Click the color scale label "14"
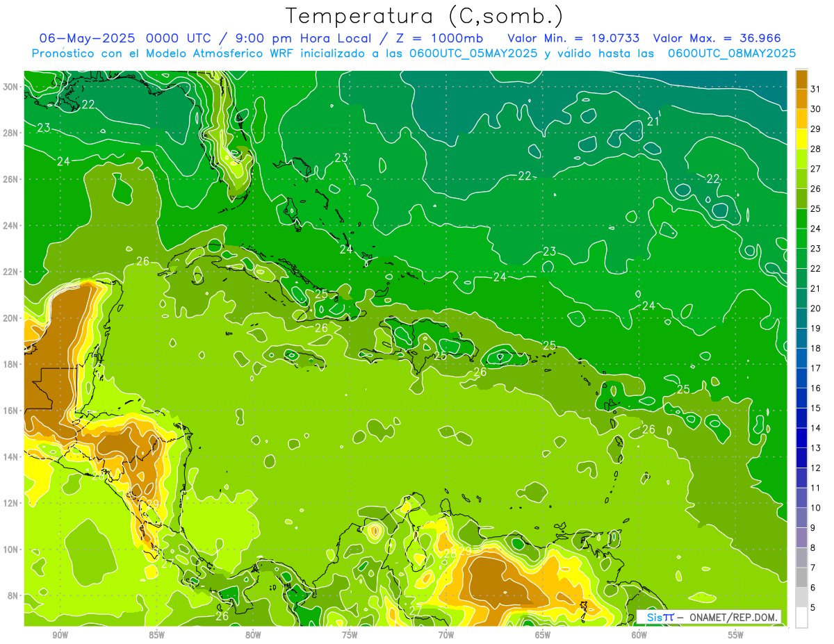This screenshot has height=644, width=834. pos(816,428)
